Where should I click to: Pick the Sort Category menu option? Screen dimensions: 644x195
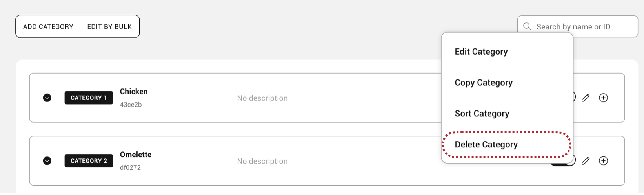click(482, 114)
